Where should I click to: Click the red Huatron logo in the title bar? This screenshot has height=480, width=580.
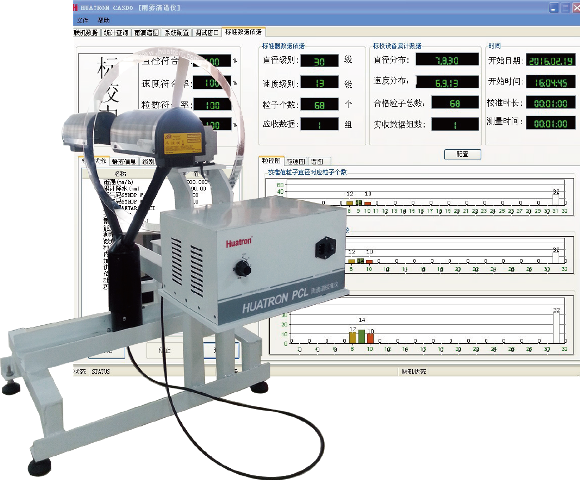pyautogui.click(x=75, y=7)
